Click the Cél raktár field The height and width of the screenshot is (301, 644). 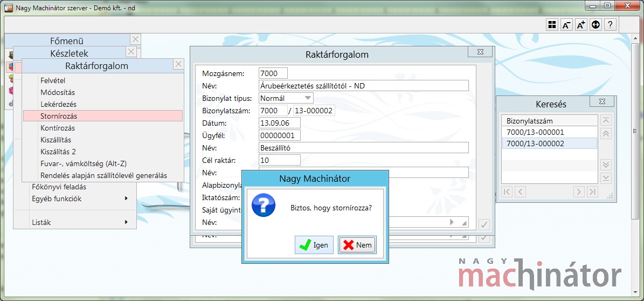(x=280, y=160)
